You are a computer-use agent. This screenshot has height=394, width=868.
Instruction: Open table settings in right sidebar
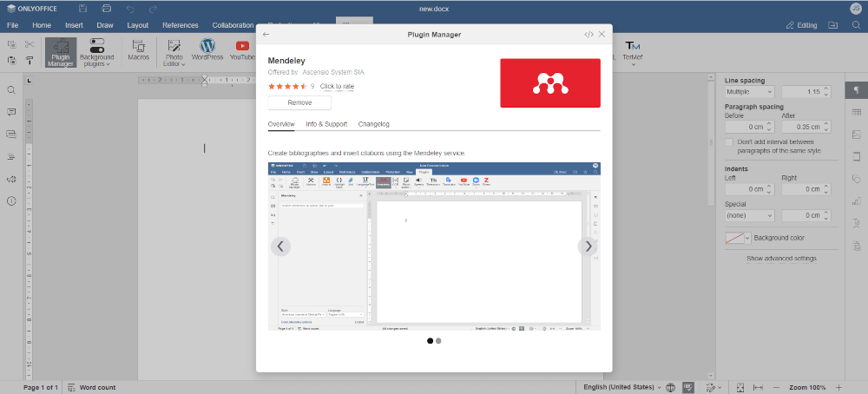click(x=857, y=112)
